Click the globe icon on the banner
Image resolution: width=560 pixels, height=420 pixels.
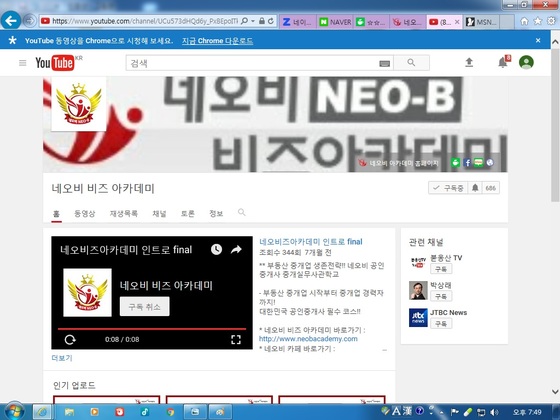[x=490, y=162]
